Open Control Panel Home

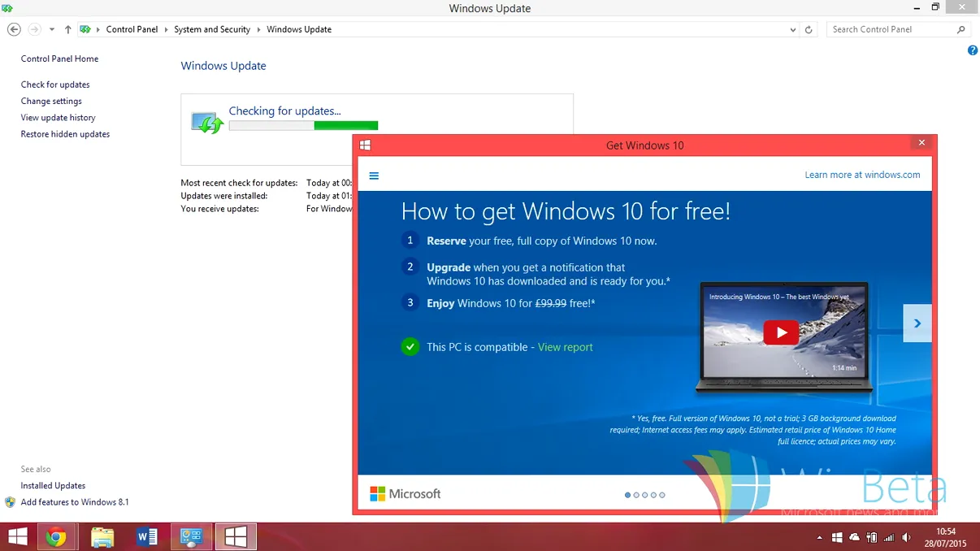click(59, 59)
